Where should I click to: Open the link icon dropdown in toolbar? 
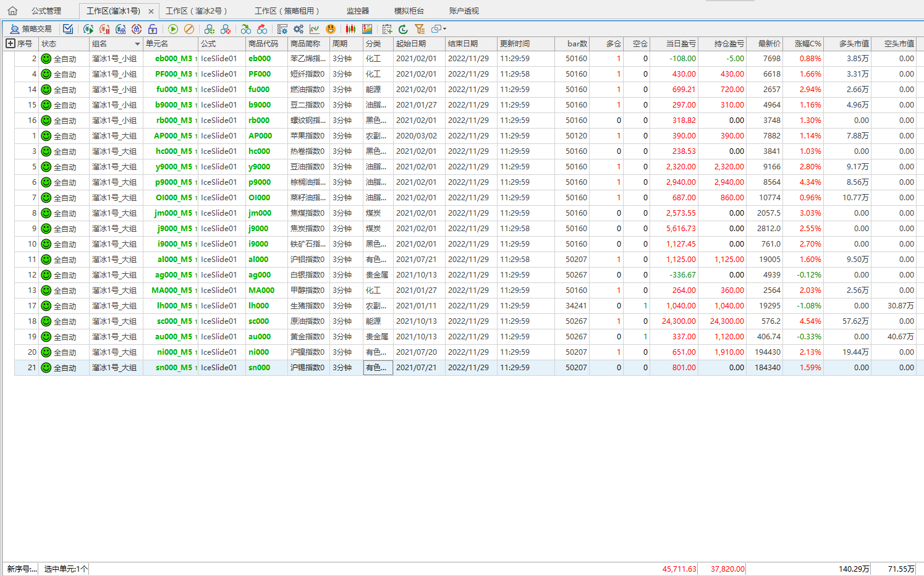pyautogui.click(x=438, y=29)
